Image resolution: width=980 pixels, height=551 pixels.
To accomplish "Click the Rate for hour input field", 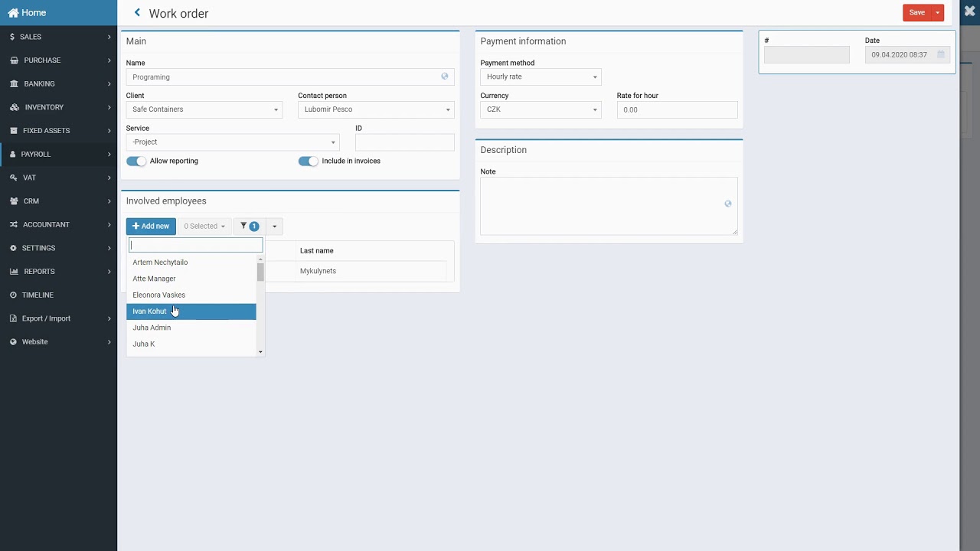I will [678, 109].
